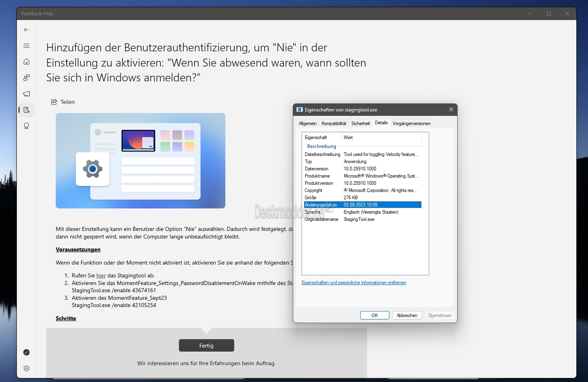Image resolution: width=588 pixels, height=382 pixels.
Task: Close the Feedback-Hub window
Action: click(567, 14)
